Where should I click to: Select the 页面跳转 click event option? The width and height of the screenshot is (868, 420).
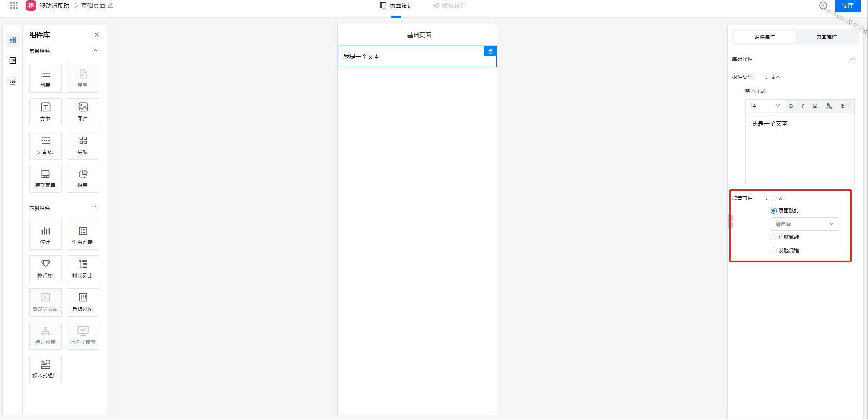(773, 211)
